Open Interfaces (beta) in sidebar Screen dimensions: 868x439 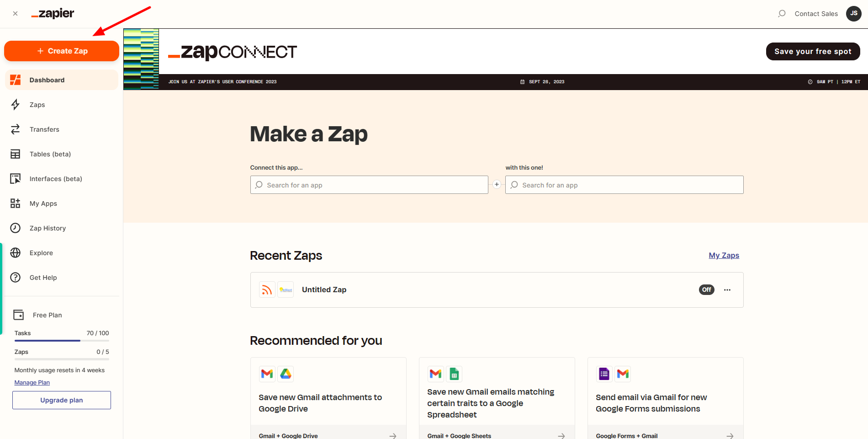pyautogui.click(x=62, y=179)
